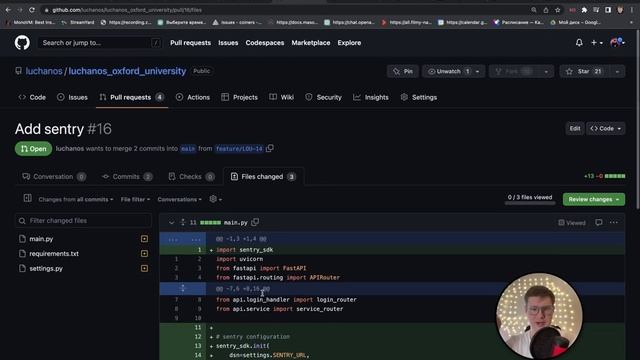The height and width of the screenshot is (360, 640).
Task: Focus the Search or jump to field
Action: point(100,42)
